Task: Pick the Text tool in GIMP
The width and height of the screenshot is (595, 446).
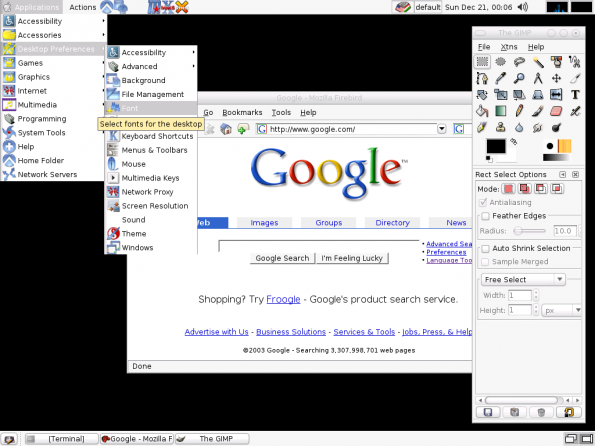Action: click(575, 95)
